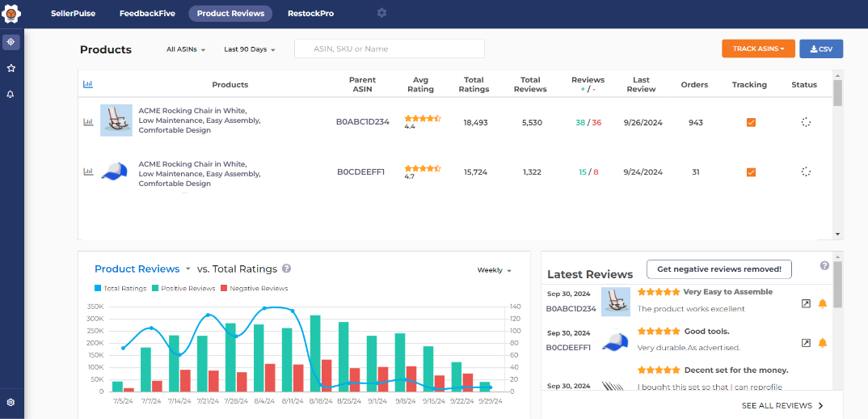Sort by the Orders column header
868x419 pixels.
click(694, 85)
